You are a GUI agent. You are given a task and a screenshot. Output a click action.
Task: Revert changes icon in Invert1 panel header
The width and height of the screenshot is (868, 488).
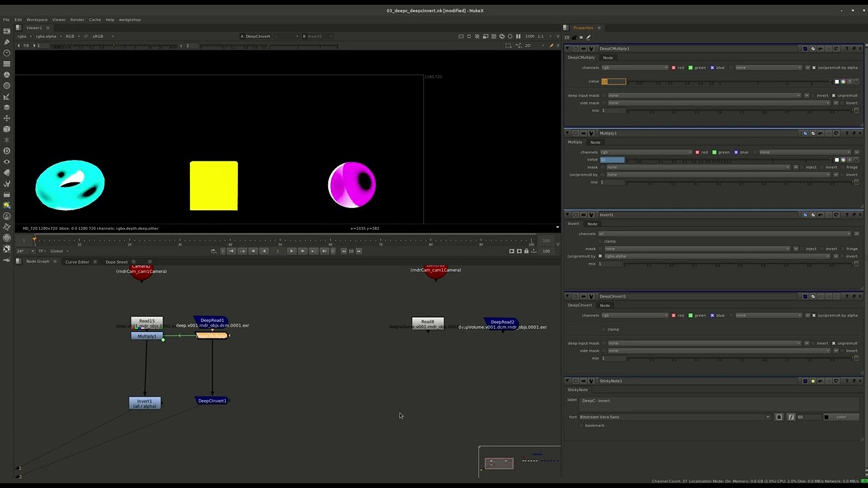point(836,215)
